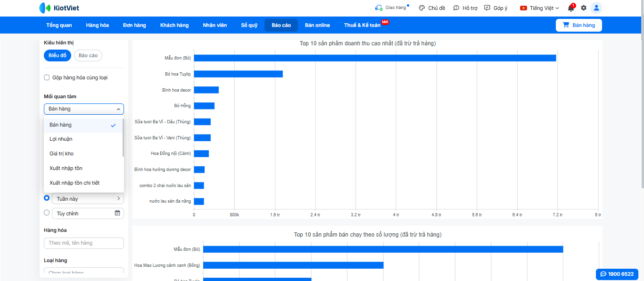Screen dimensions: 644x281
Task: Open the Tiếng Việt language dropdown
Action: click(x=539, y=8)
